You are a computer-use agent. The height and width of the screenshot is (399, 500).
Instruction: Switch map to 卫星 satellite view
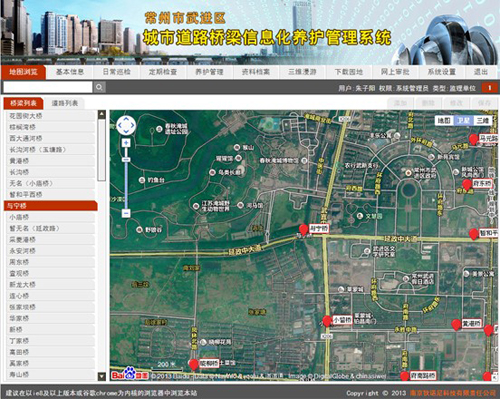click(463, 120)
